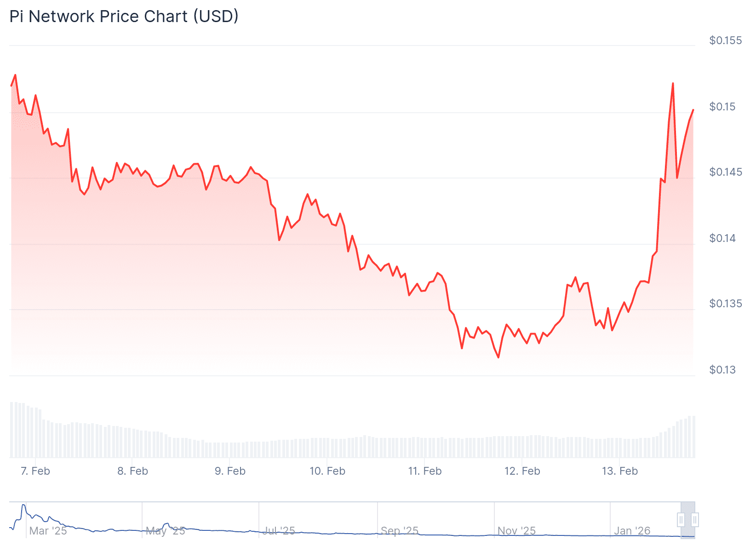Click the $0.145 price axis label

pos(725,172)
